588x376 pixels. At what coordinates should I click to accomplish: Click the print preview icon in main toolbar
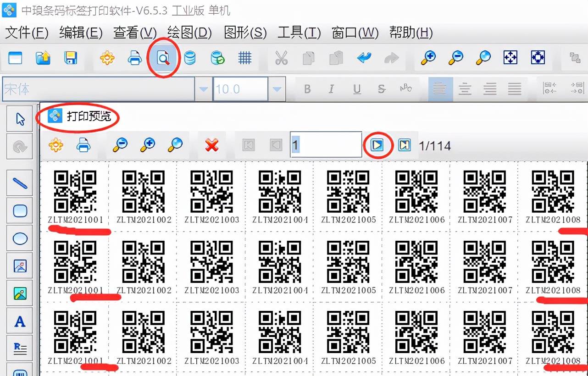tap(163, 58)
